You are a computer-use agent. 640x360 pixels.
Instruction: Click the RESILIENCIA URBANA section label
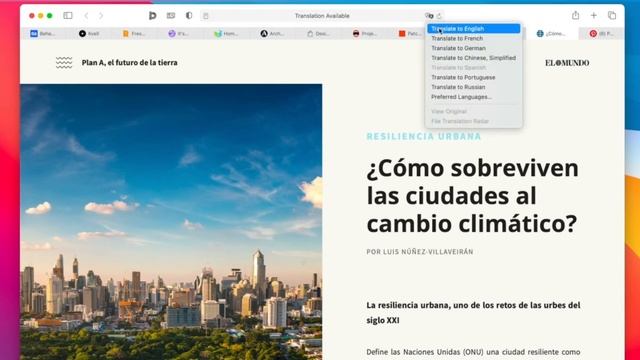point(424,136)
